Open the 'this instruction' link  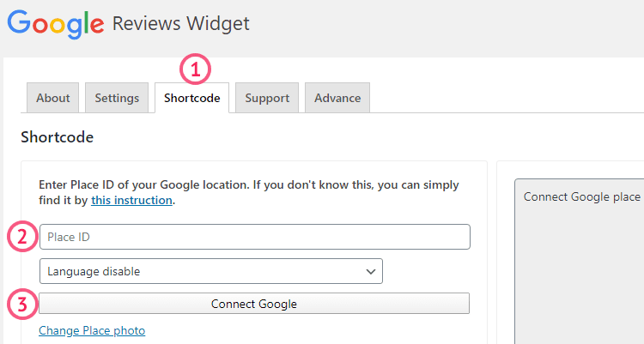click(x=131, y=201)
